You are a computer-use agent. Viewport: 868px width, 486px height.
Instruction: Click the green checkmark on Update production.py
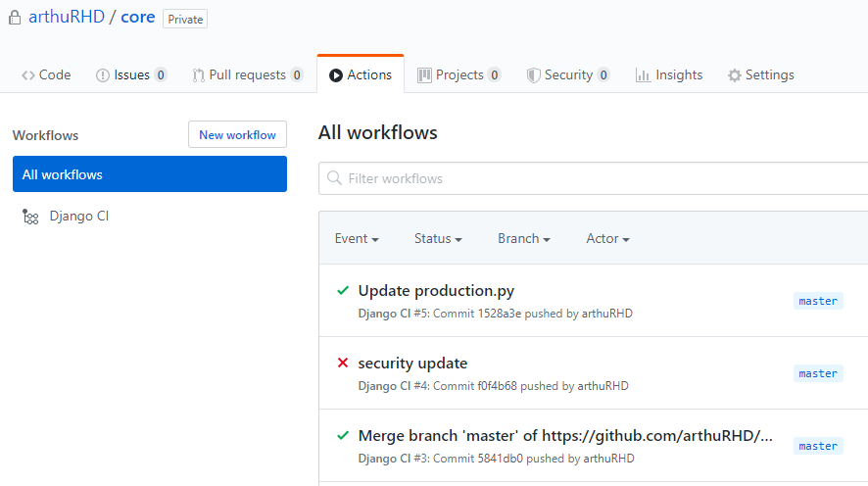[343, 291]
